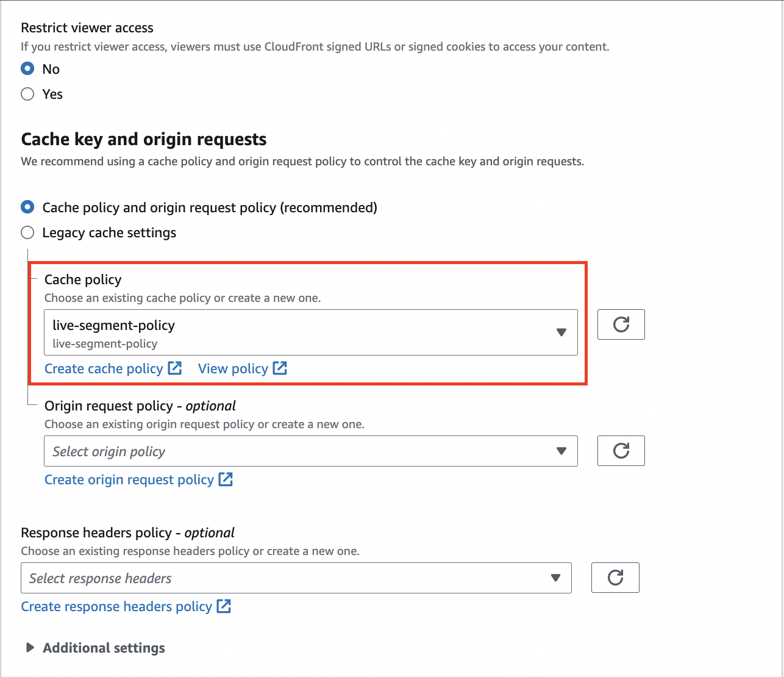Refresh the response headers policy list

tap(615, 578)
